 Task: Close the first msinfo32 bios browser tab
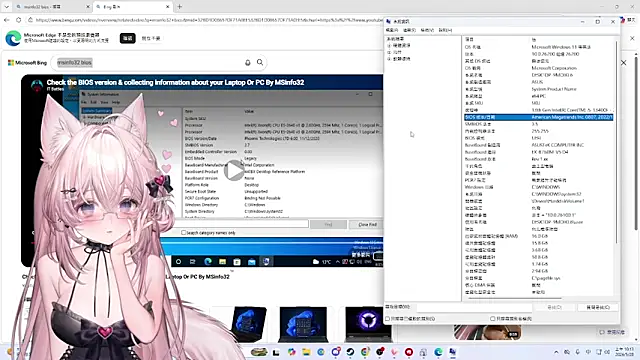tap(88, 7)
